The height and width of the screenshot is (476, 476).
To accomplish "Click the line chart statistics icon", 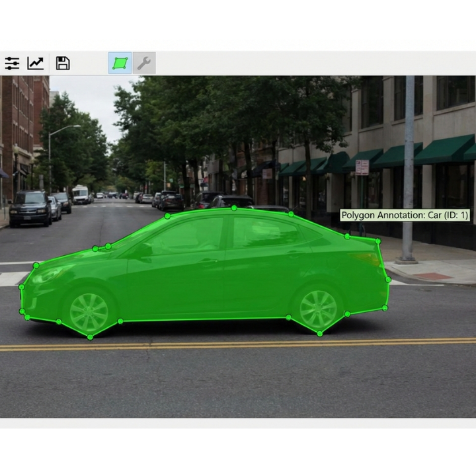I will (x=36, y=63).
